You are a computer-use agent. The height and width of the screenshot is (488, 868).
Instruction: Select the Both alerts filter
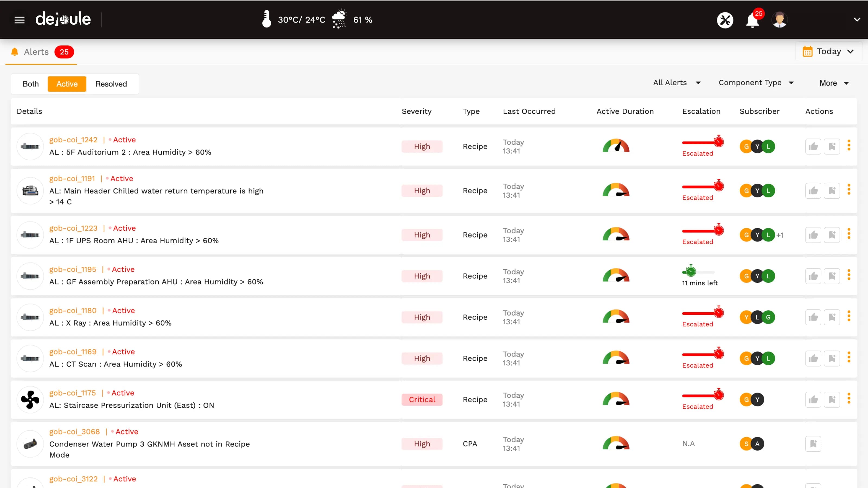[30, 84]
